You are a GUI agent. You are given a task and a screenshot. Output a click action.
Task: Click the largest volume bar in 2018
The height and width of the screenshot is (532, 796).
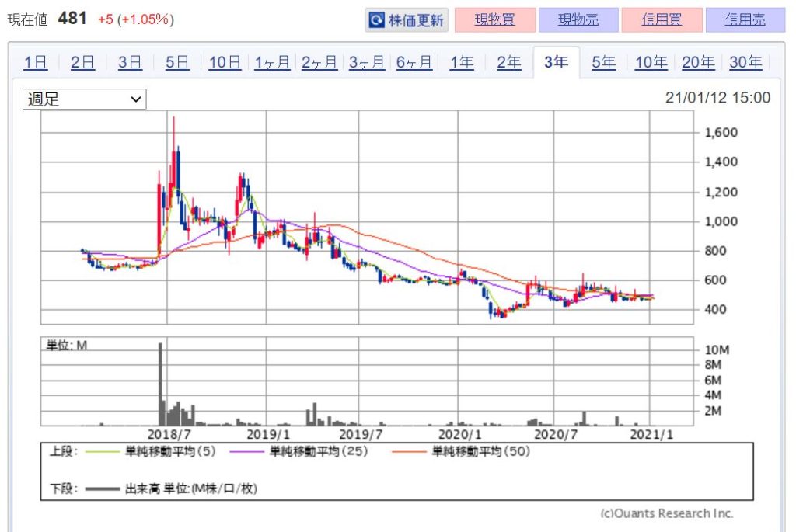pyautogui.click(x=161, y=384)
